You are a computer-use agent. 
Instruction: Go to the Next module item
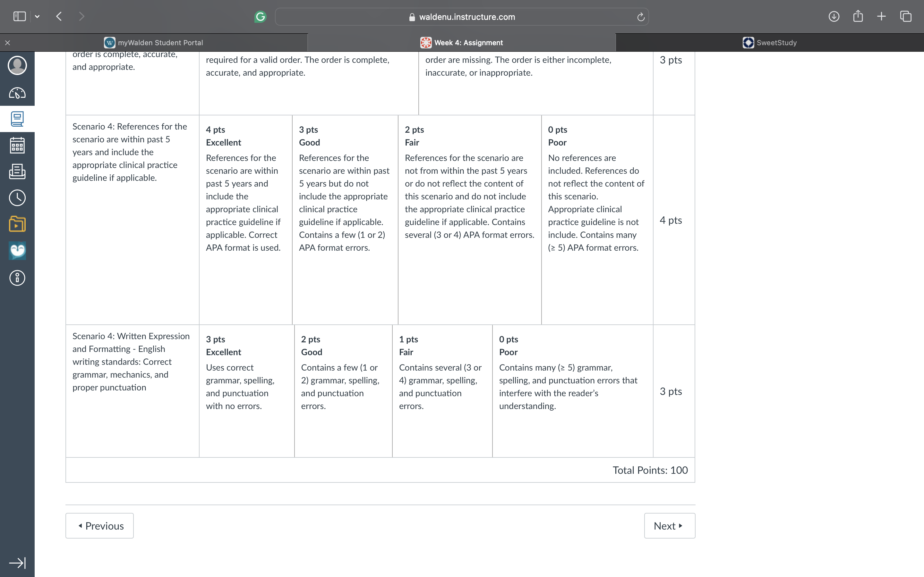click(x=669, y=525)
